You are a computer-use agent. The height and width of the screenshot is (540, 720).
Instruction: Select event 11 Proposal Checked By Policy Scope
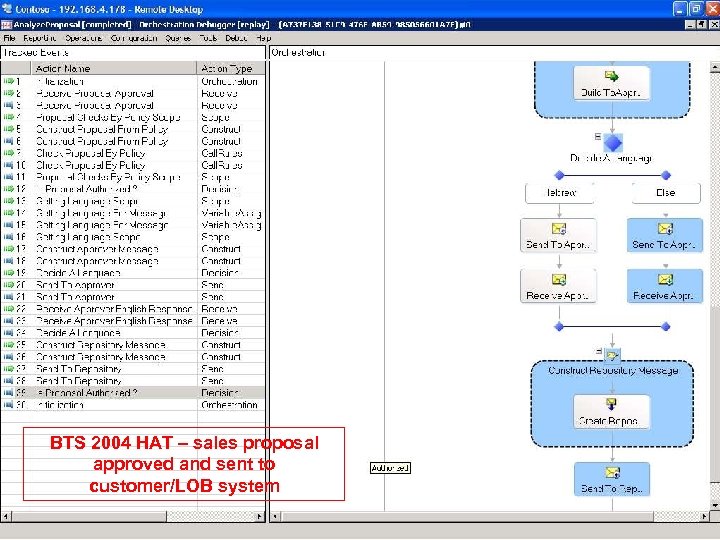133,177
